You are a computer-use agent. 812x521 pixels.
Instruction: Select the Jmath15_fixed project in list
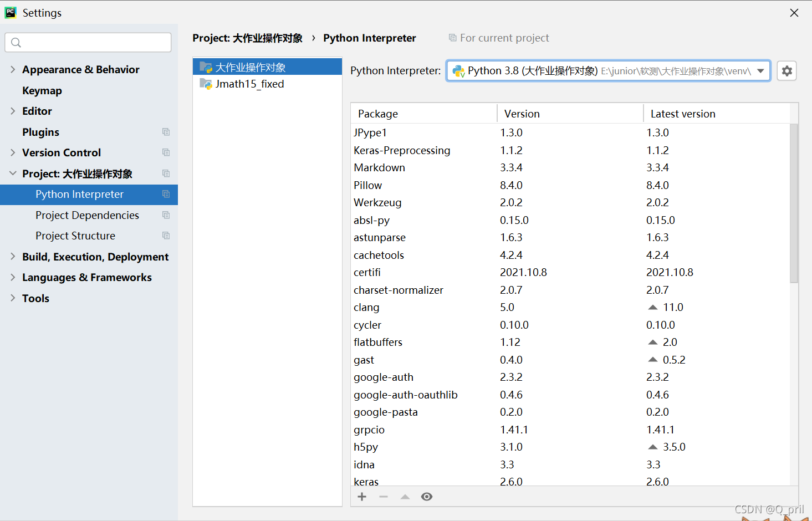[267, 84]
